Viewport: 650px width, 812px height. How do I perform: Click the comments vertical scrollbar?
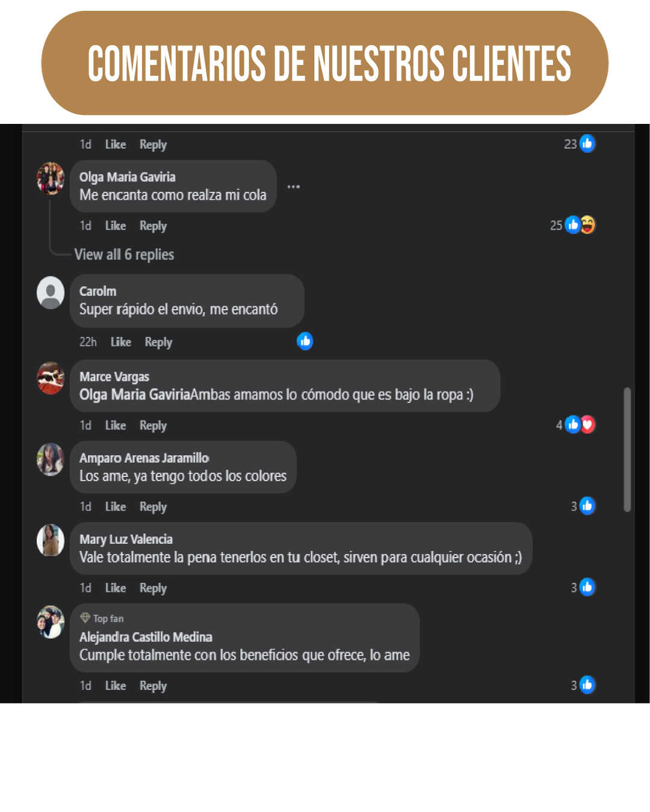pos(627,449)
